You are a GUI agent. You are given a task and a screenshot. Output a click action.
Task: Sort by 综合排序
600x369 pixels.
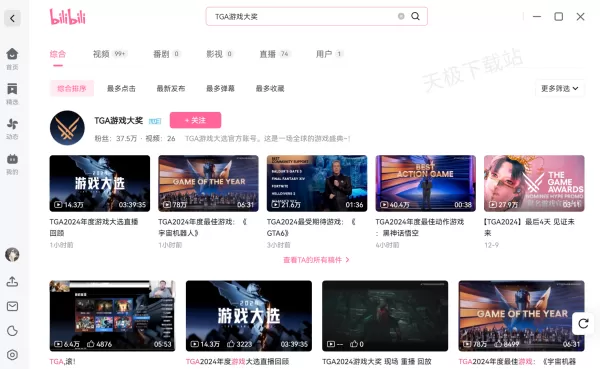click(x=72, y=88)
